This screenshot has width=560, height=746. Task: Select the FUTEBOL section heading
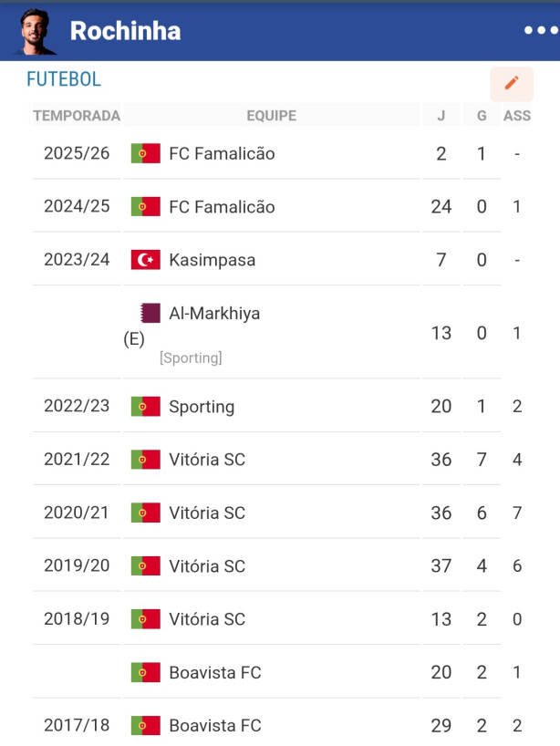[x=64, y=79]
